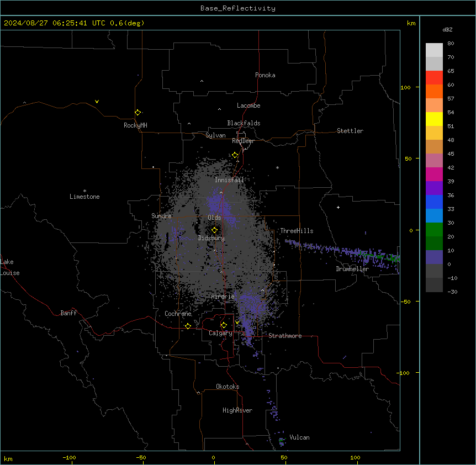Click the Airdrie city label
Screen dimensions: 476x465
tap(223, 297)
